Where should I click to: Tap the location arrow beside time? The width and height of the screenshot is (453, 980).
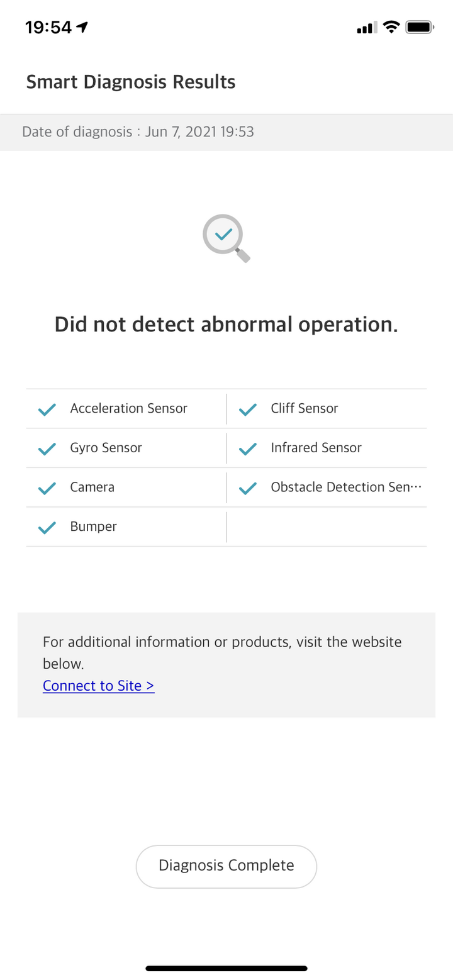click(x=82, y=27)
